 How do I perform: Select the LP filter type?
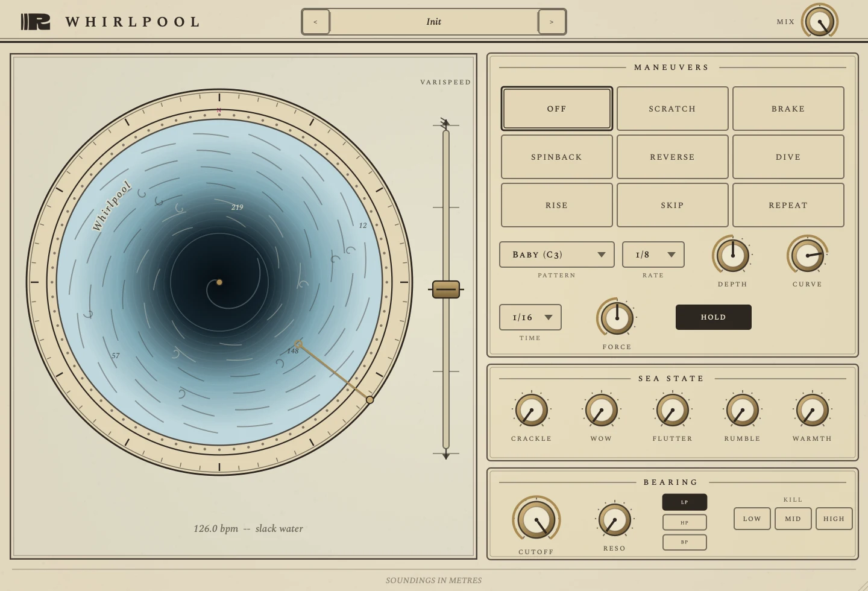[685, 502]
